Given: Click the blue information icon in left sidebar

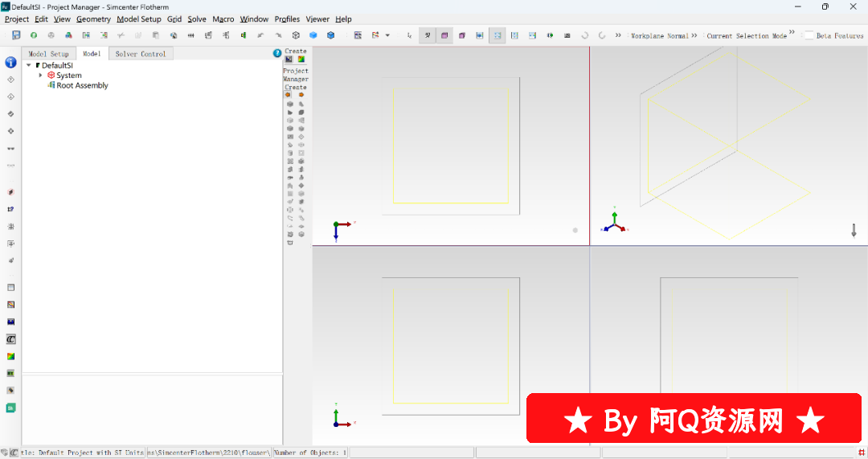Looking at the screenshot, I should click(x=10, y=63).
